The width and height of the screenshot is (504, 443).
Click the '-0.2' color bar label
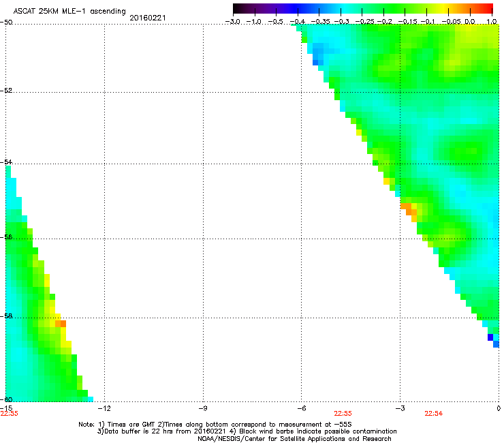[384, 22]
